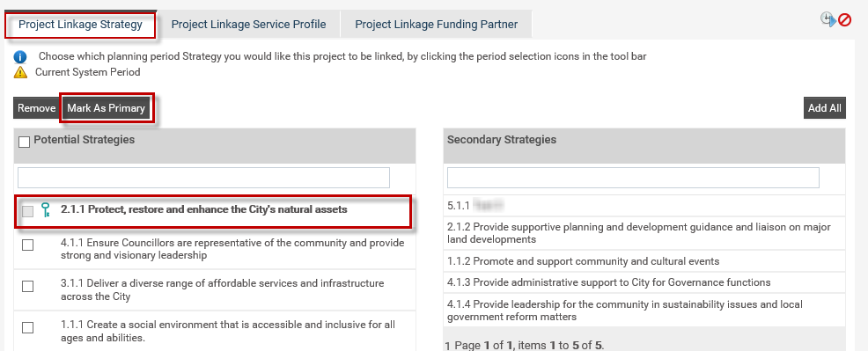Tick the Potential Strategies header checkbox

tap(24, 142)
